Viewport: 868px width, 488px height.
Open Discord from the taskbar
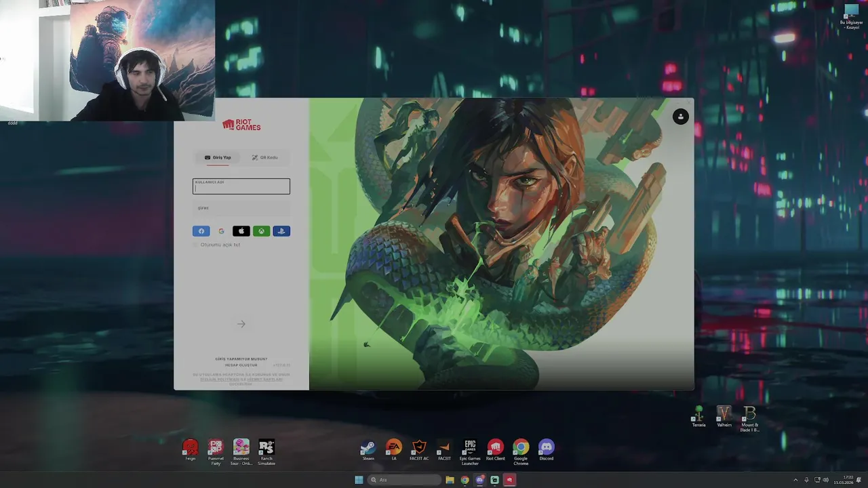coord(479,480)
